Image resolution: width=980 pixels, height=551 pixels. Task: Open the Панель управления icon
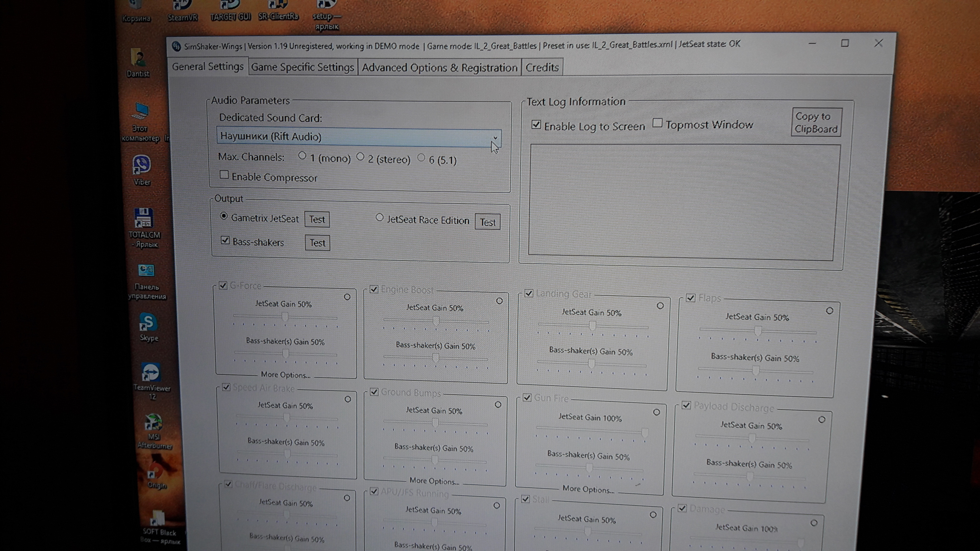(x=146, y=281)
